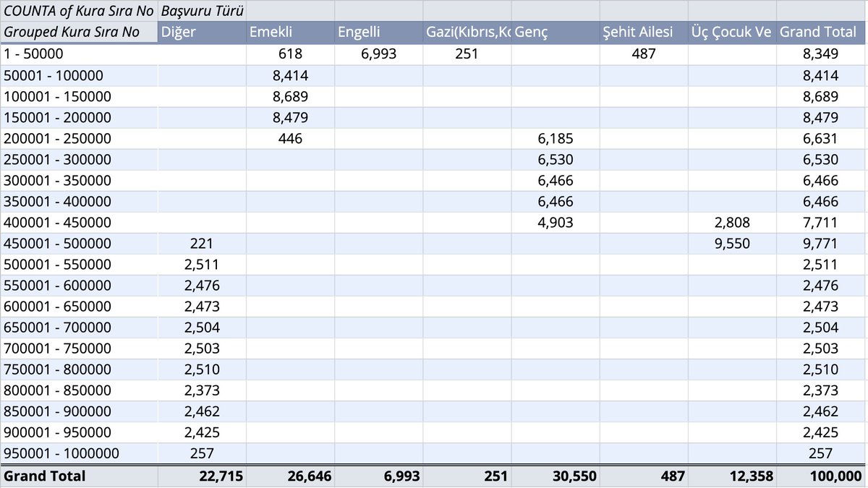Image resolution: width=868 pixels, height=488 pixels.
Task: Select row label '800001 - 850000'
Action: 79,390
